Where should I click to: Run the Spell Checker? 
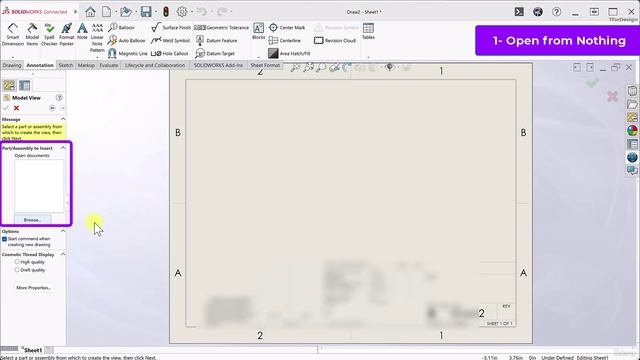point(49,34)
